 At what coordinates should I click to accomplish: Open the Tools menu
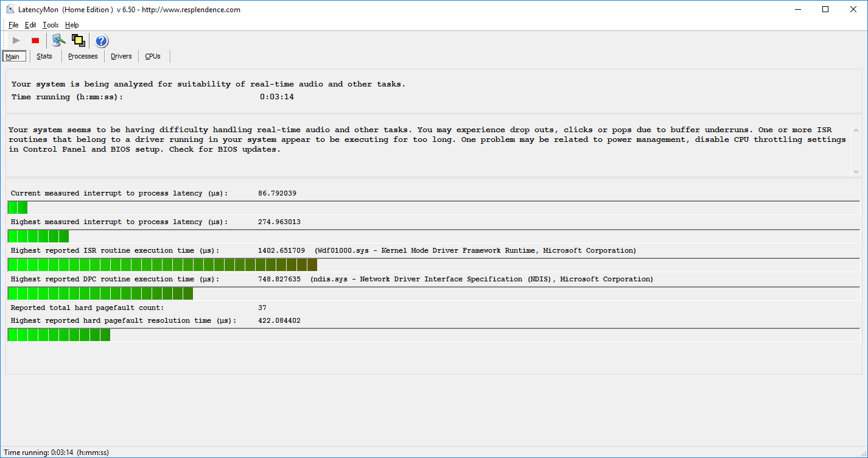click(51, 25)
